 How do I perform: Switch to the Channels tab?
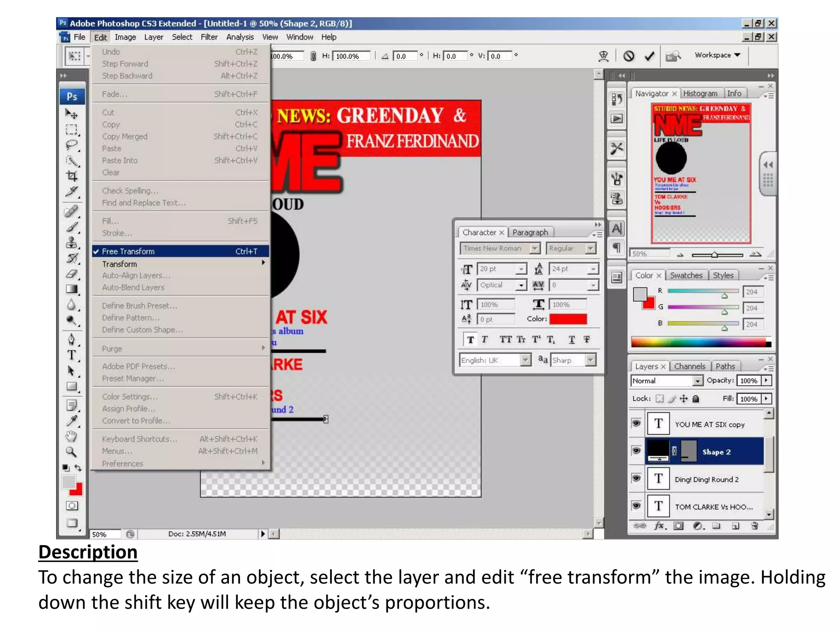click(689, 366)
